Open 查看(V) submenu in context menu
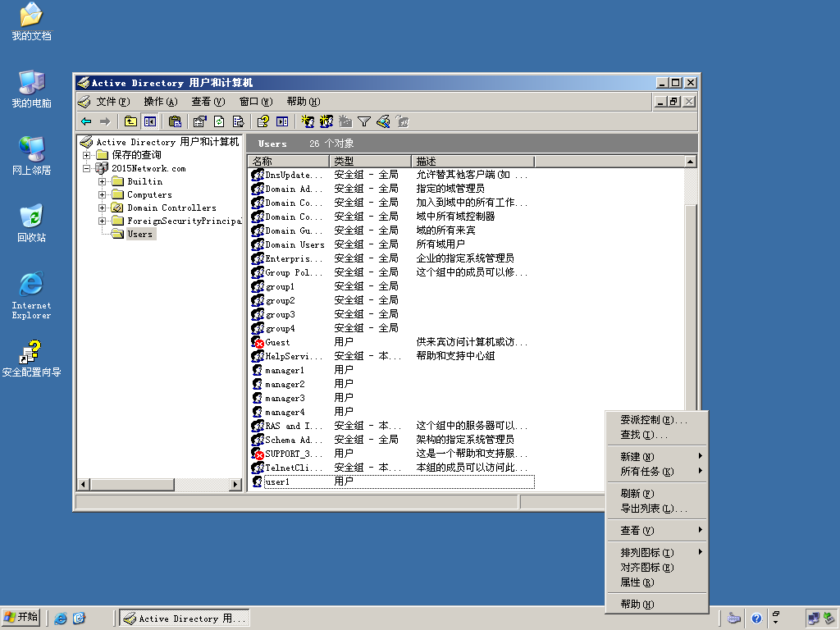 657,531
